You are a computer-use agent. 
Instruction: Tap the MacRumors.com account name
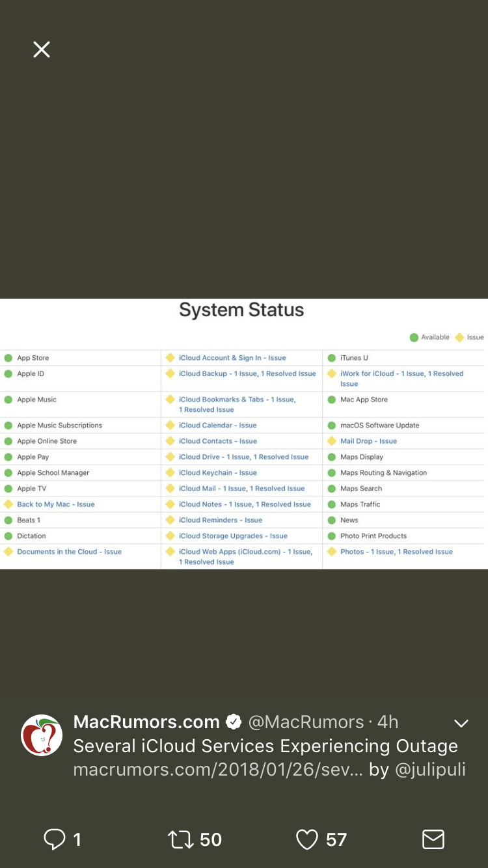coord(146,722)
